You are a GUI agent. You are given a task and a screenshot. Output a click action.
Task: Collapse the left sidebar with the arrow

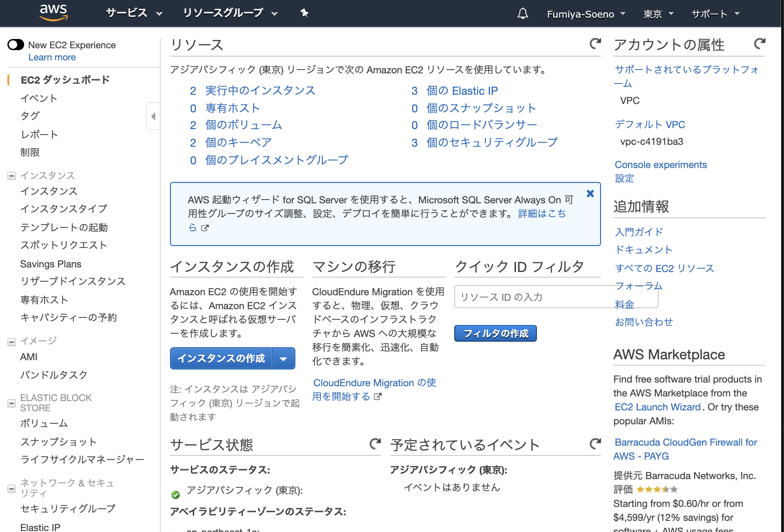pyautogui.click(x=153, y=116)
